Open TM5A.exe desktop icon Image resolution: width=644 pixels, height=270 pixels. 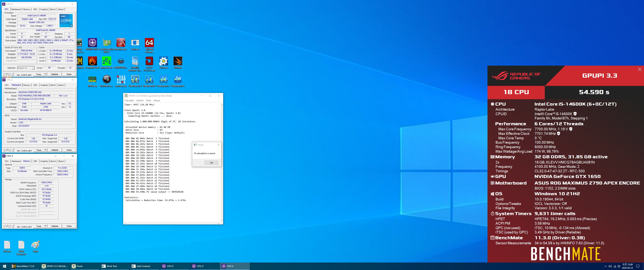[92, 81]
